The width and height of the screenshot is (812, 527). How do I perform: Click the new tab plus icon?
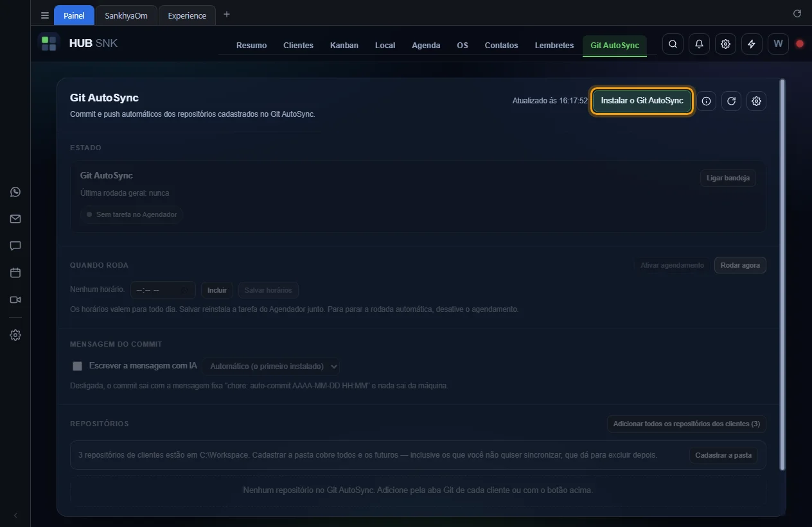tap(227, 15)
